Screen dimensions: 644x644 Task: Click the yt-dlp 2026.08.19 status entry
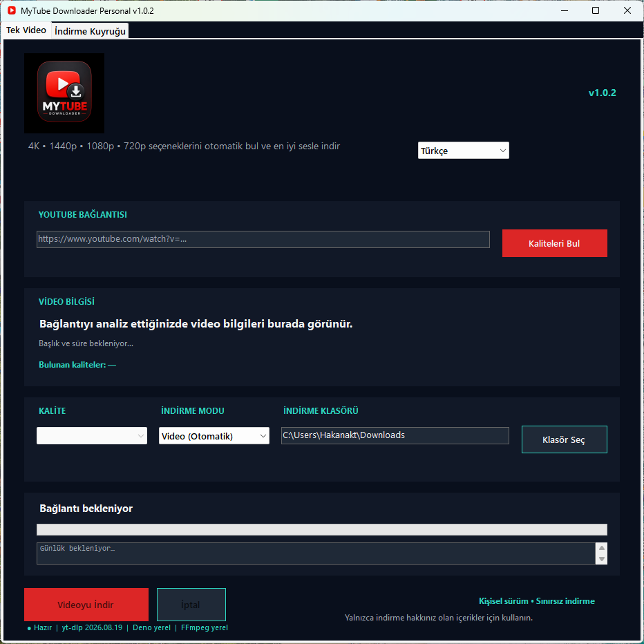click(x=92, y=627)
